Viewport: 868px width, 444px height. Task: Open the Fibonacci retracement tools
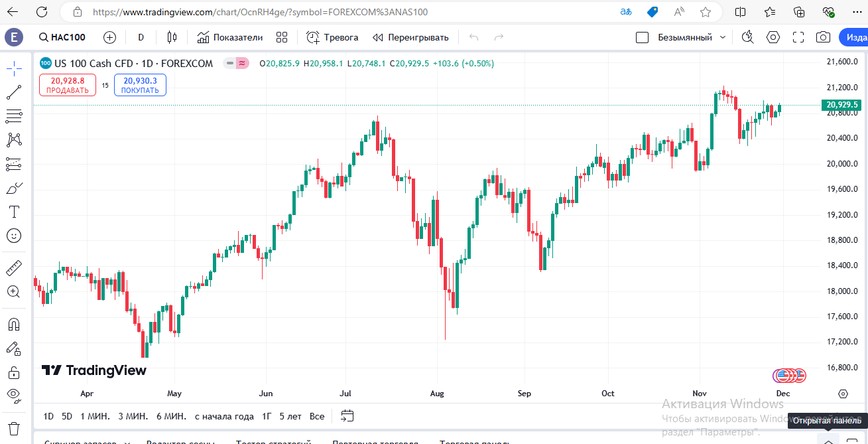tap(14, 116)
